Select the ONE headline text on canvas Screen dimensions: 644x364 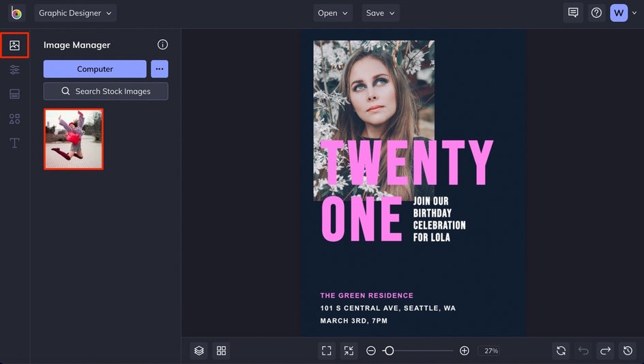tap(361, 219)
